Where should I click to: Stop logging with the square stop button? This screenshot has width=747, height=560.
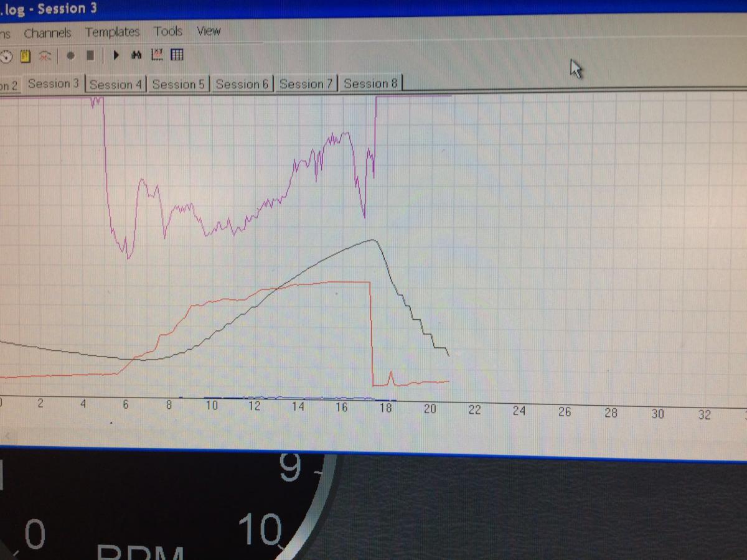(90, 55)
